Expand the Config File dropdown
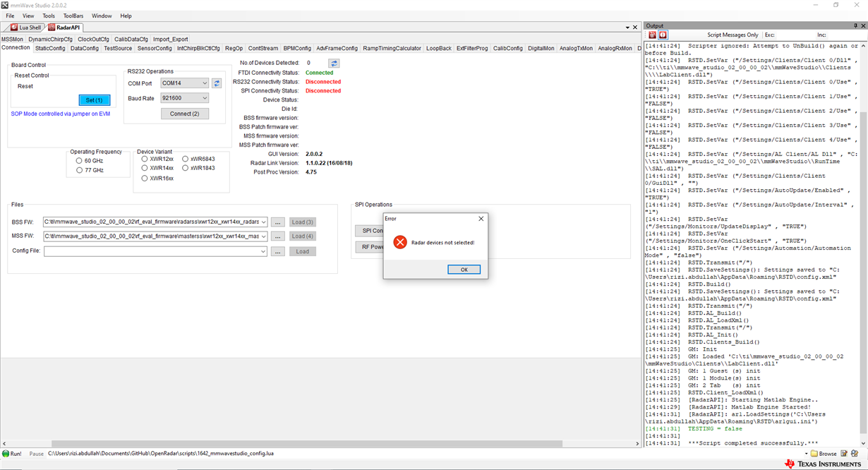 click(x=264, y=251)
